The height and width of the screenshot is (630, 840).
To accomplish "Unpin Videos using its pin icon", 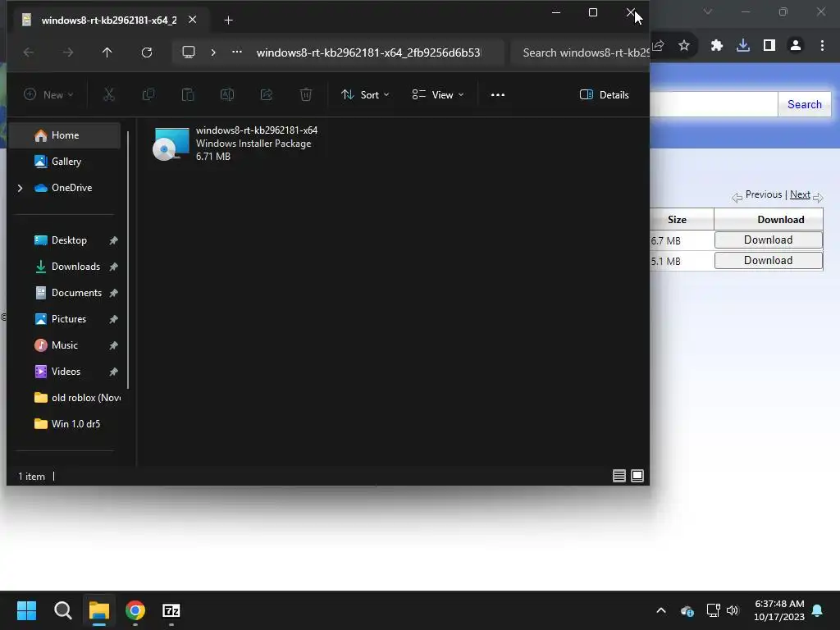I will tap(113, 372).
